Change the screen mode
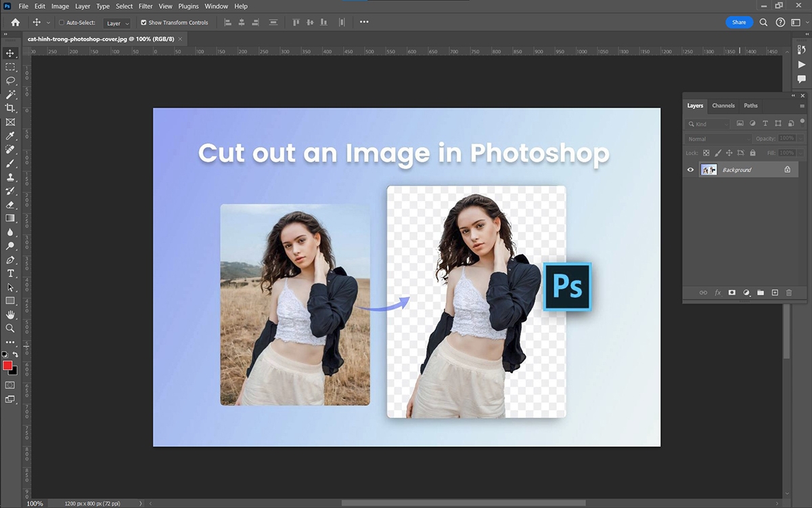The image size is (812, 508). (x=10, y=400)
